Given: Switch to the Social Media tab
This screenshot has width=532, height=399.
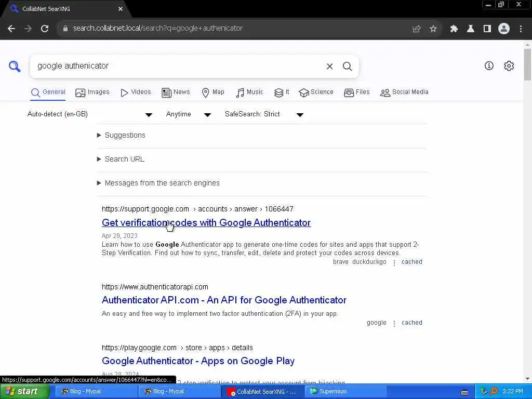Looking at the screenshot, I should click(404, 92).
